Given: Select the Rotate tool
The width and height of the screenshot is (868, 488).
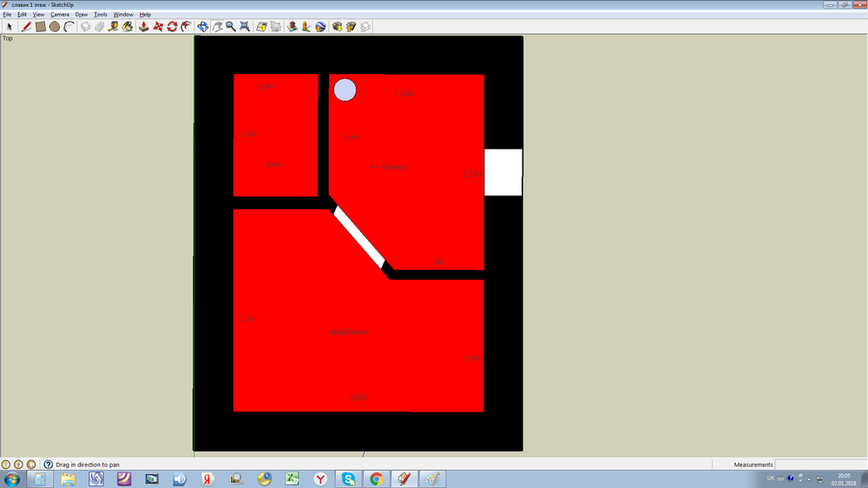Looking at the screenshot, I should point(172,27).
